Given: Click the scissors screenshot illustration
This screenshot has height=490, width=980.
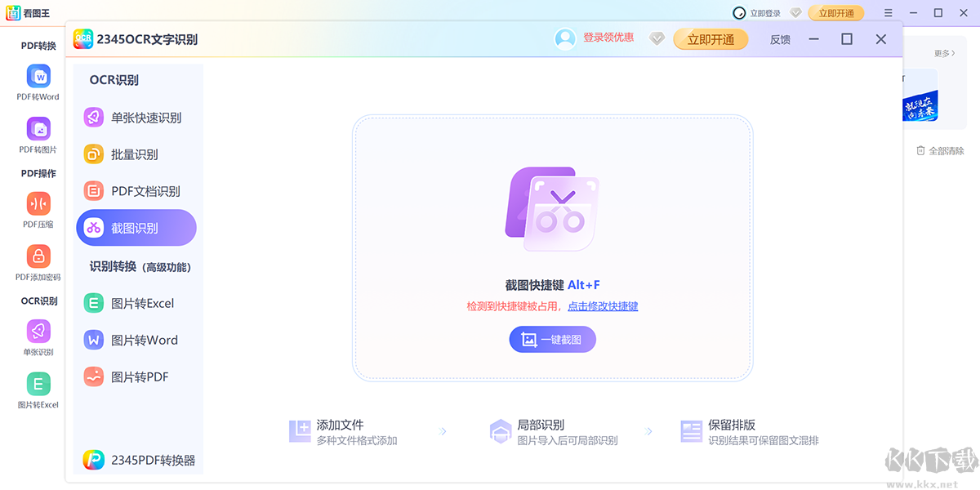Looking at the screenshot, I should (553, 209).
